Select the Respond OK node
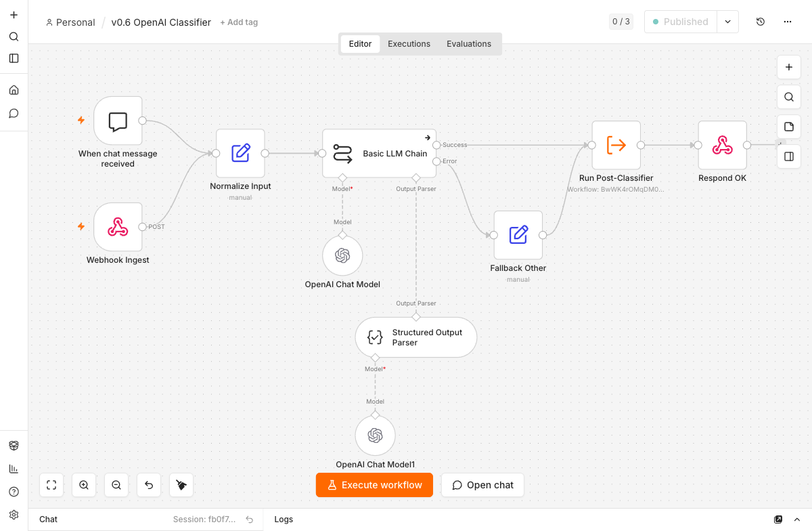 [x=723, y=145]
